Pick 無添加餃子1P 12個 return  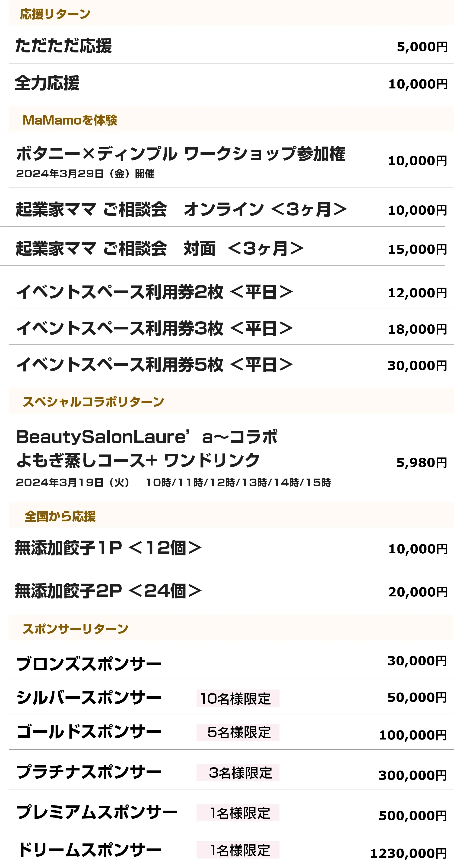pyautogui.click(x=108, y=548)
